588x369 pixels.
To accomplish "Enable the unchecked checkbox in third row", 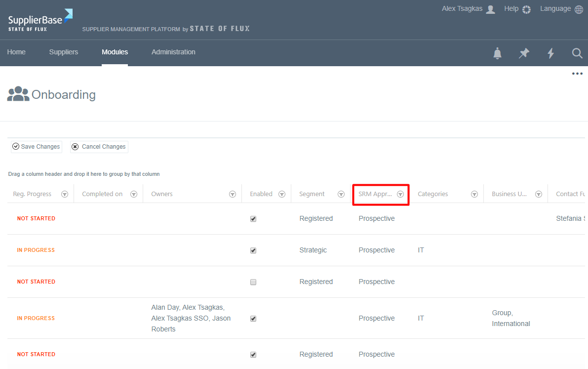I will [x=253, y=282].
